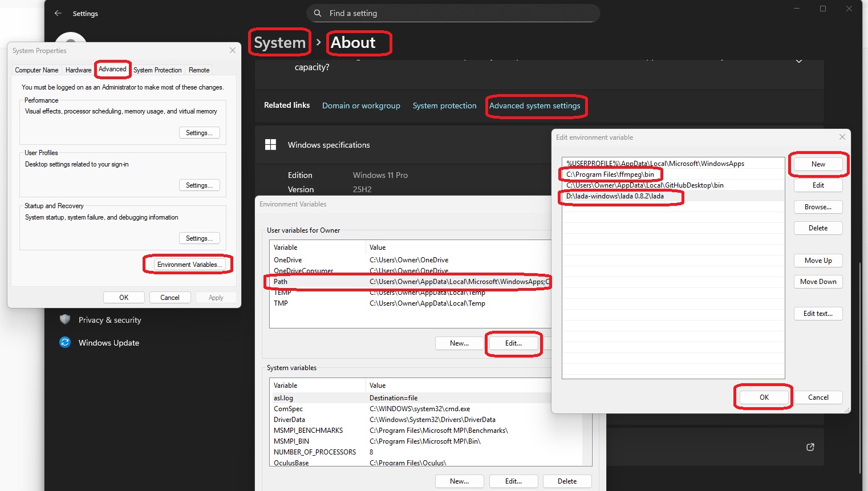This screenshot has width=868, height=491.
Task: Close the Edit environment variable dialog
Action: click(x=842, y=137)
